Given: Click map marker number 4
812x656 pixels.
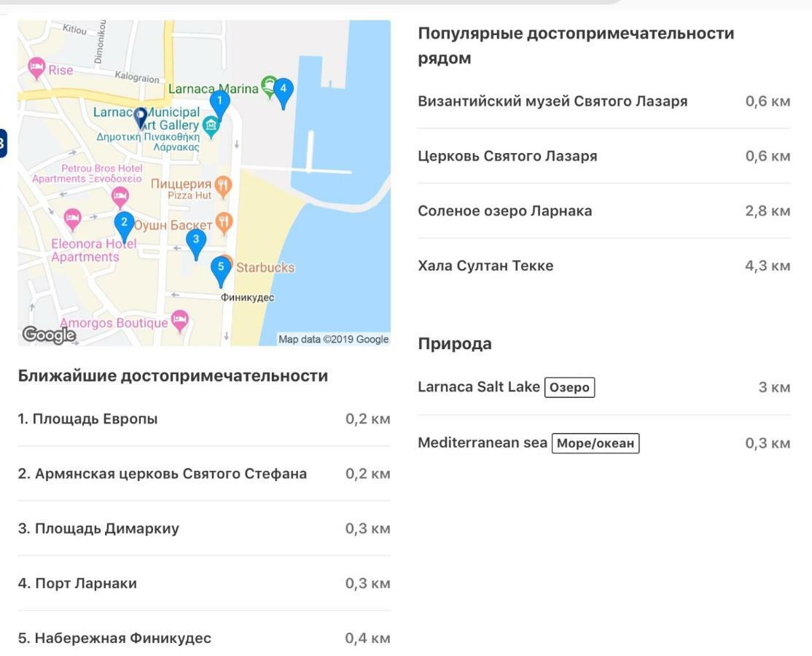Looking at the screenshot, I should click(x=283, y=93).
